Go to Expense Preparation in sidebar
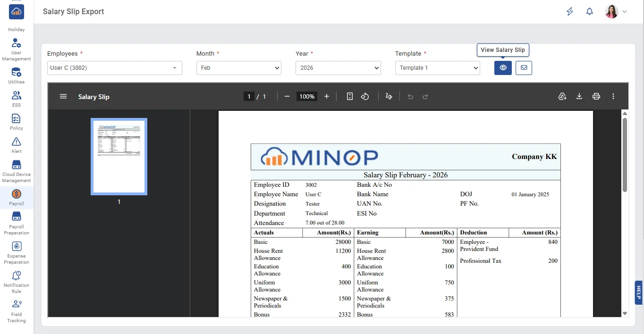Screen dimensions: 644x334 (x=17, y=252)
